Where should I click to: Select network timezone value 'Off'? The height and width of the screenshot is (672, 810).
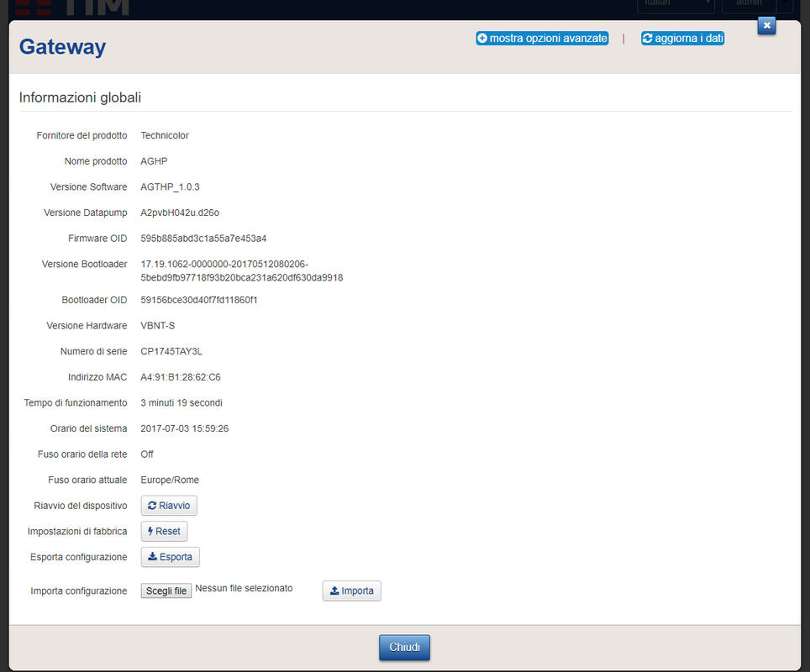tap(147, 454)
